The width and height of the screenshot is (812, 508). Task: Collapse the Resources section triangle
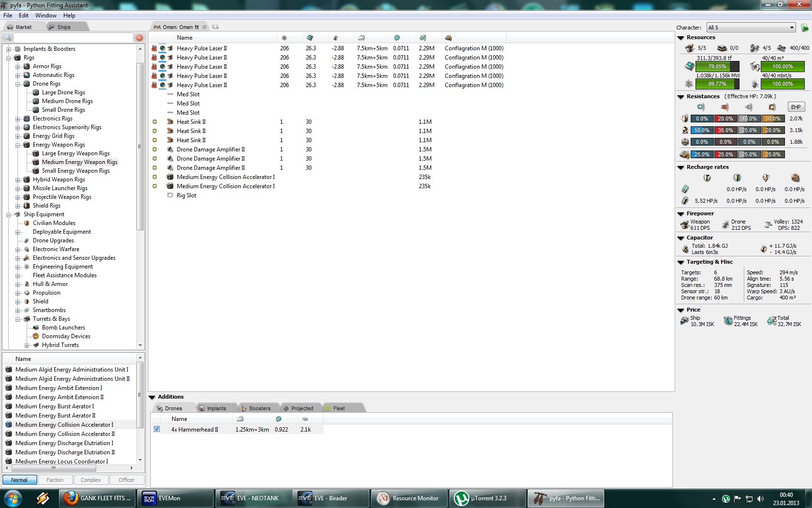(x=681, y=38)
